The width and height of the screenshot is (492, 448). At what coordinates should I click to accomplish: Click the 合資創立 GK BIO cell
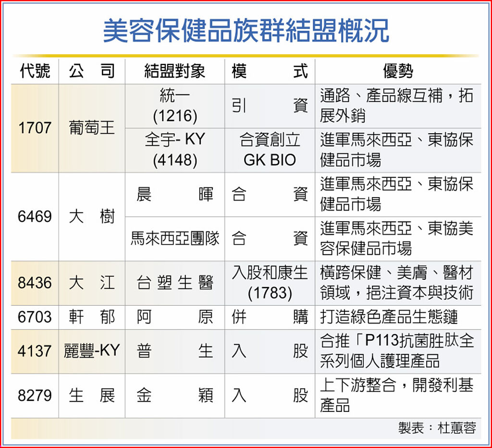pos(270,150)
